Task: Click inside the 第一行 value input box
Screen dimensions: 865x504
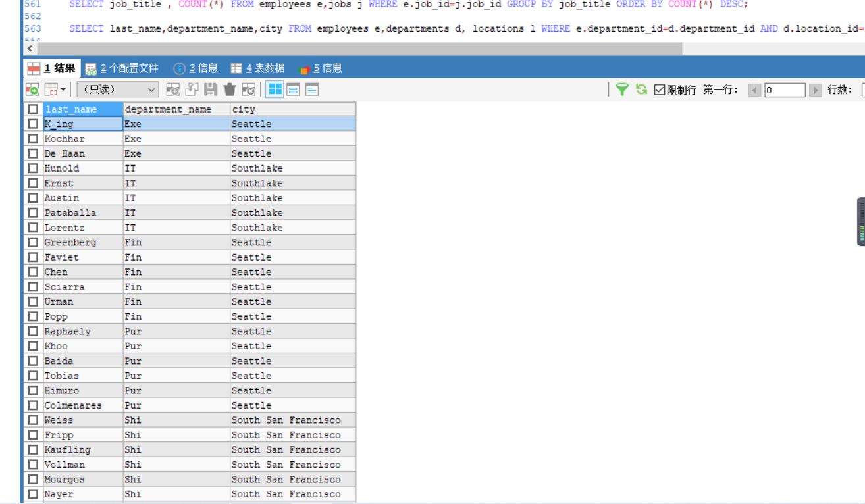Action: point(785,89)
